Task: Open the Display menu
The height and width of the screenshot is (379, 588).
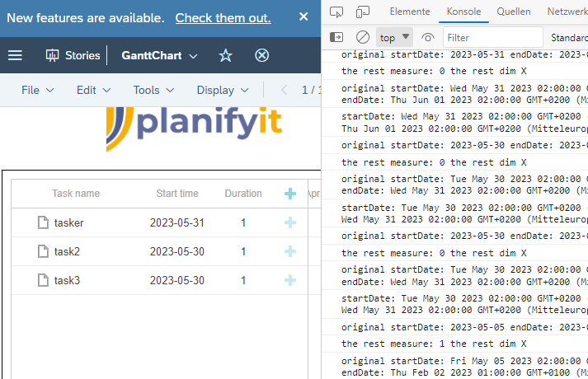Action: (x=223, y=91)
